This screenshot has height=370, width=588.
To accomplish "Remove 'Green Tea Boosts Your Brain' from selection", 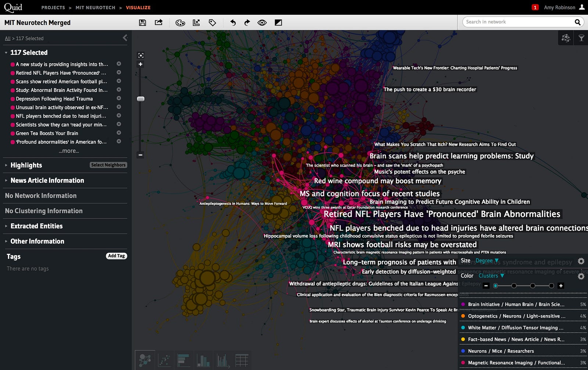I will coord(119,133).
